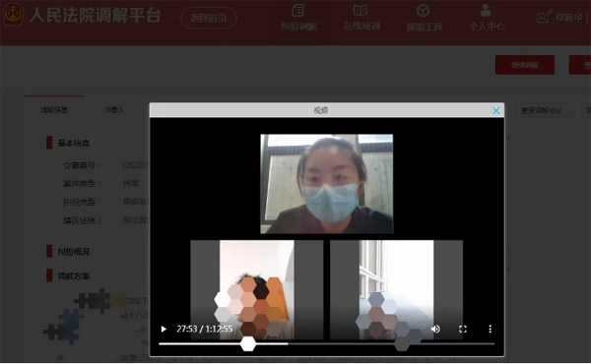
Task: Open the mail envelope icon in header
Action: click(x=543, y=18)
